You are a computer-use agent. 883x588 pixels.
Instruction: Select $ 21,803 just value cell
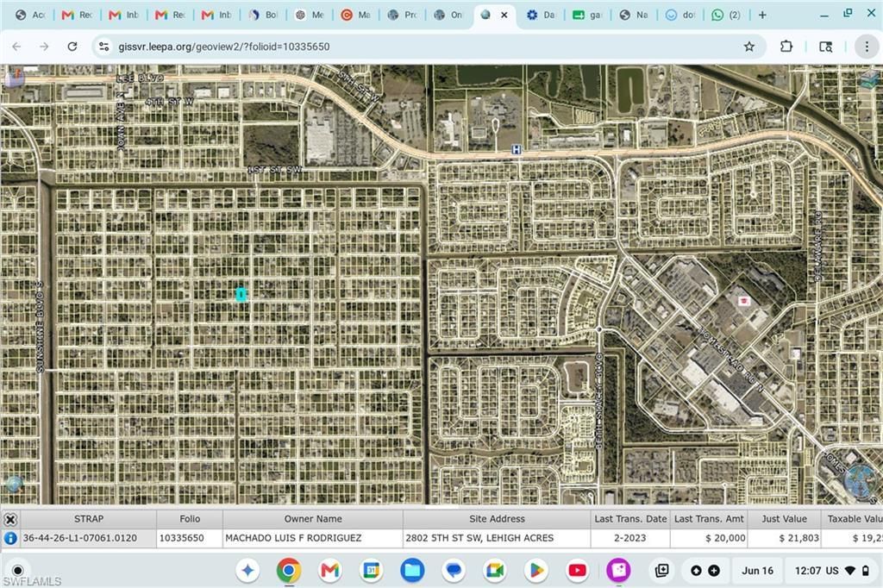784,538
